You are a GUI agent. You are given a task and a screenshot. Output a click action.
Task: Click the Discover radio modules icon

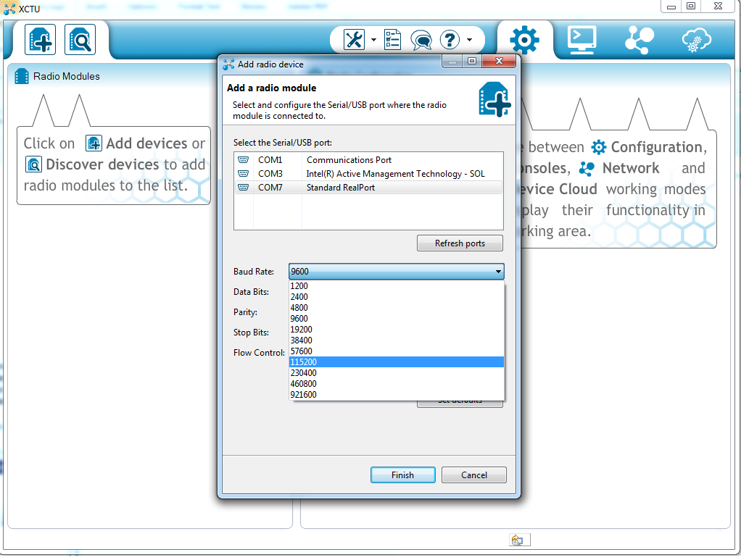(x=80, y=40)
